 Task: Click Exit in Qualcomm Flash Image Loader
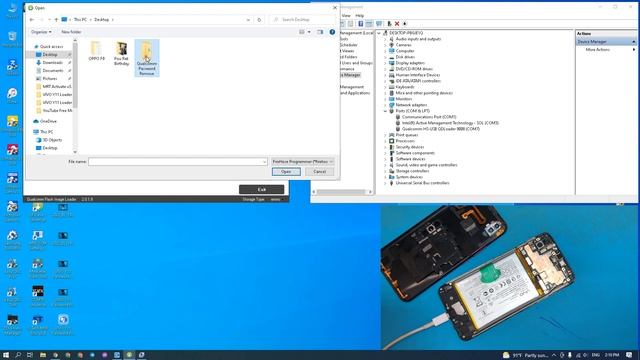tap(262, 189)
